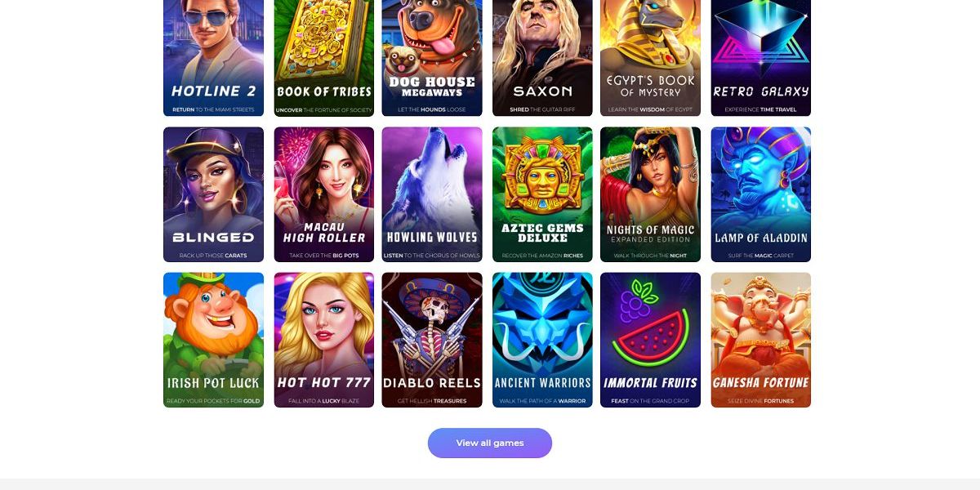Choose the Irish Pot Luck game
Viewport: 980px width, 490px height.
click(213, 340)
